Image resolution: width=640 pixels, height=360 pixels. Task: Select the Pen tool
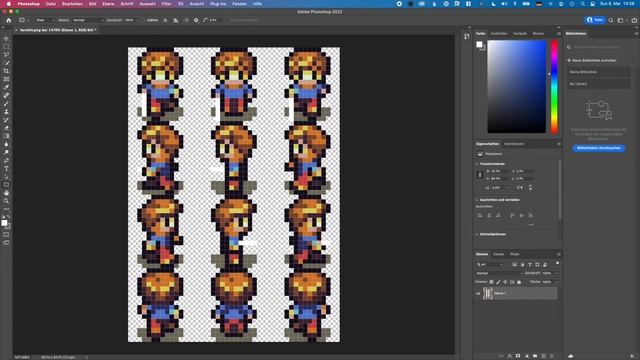point(6,160)
